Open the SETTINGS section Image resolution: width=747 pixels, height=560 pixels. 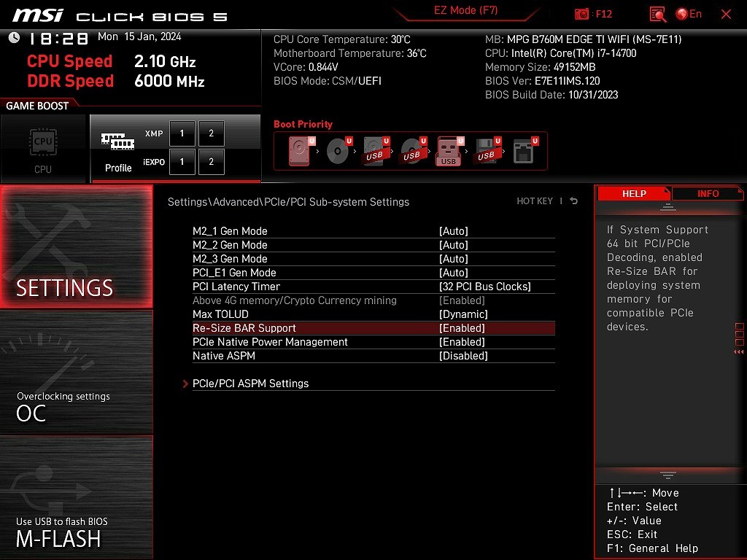point(77,246)
